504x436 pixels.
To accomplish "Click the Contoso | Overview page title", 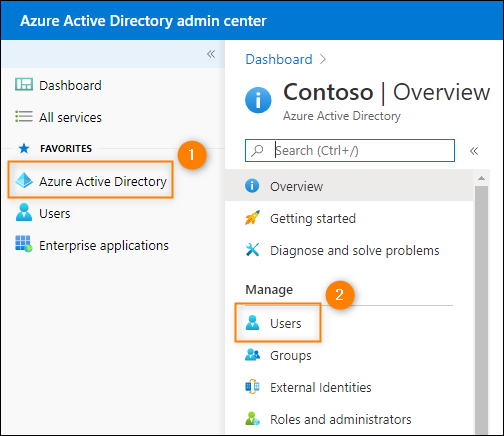I will click(387, 92).
